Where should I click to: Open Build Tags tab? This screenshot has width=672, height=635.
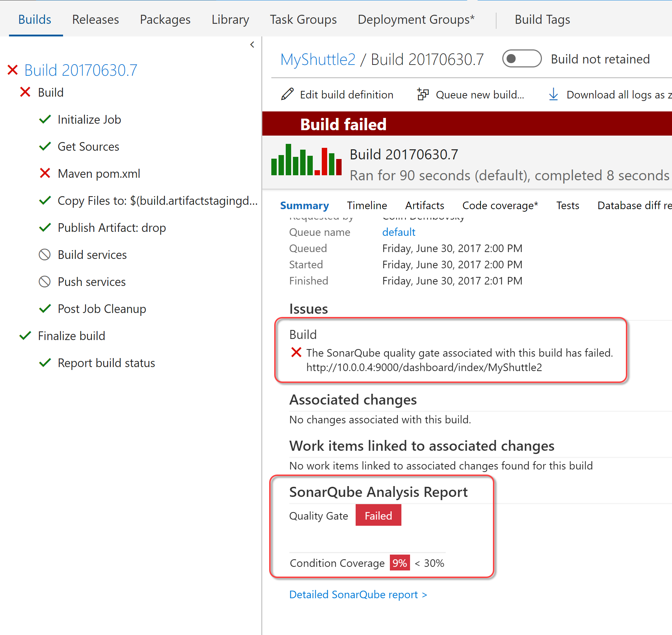tap(542, 19)
